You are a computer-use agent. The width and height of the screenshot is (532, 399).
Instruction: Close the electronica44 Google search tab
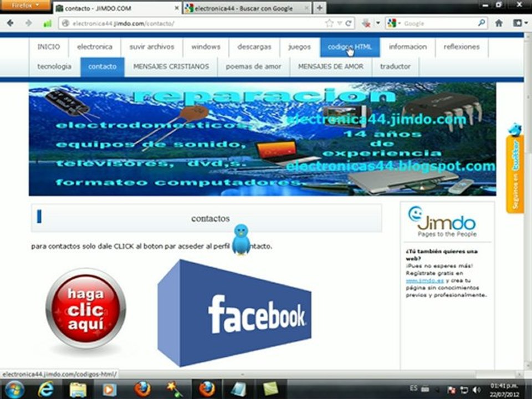click(x=306, y=8)
